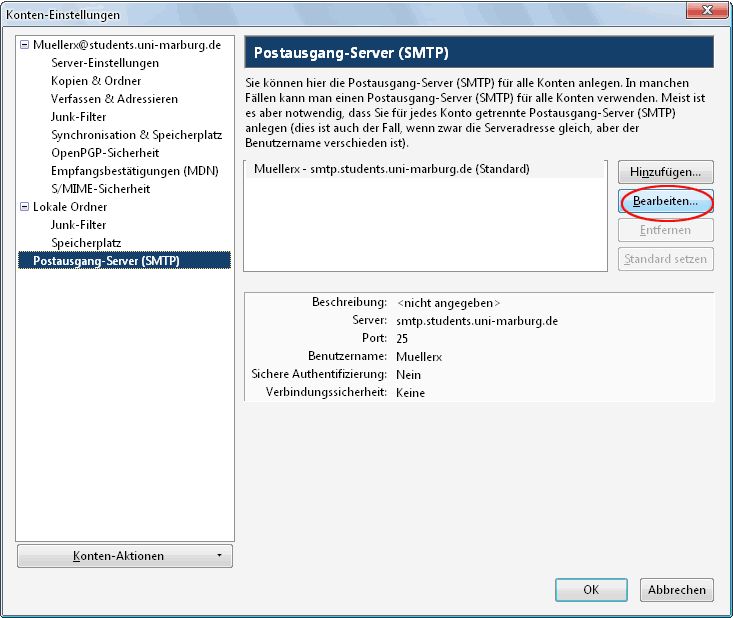Open the Konten-Aktionen dropdown

125,556
